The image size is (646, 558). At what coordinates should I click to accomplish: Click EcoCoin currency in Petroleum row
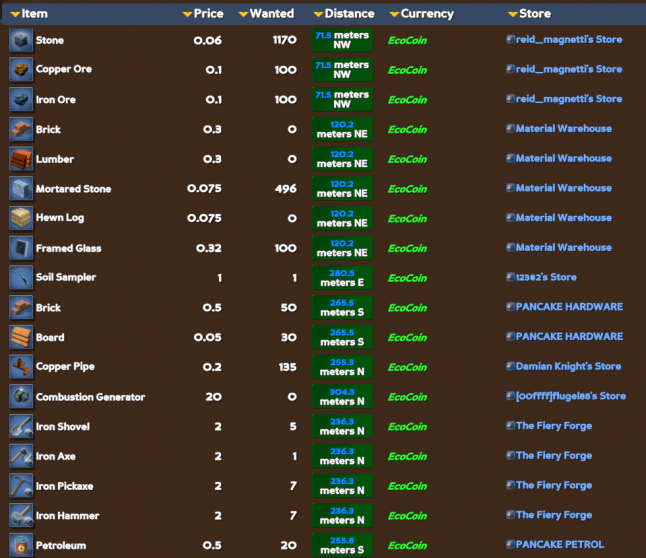[407, 545]
